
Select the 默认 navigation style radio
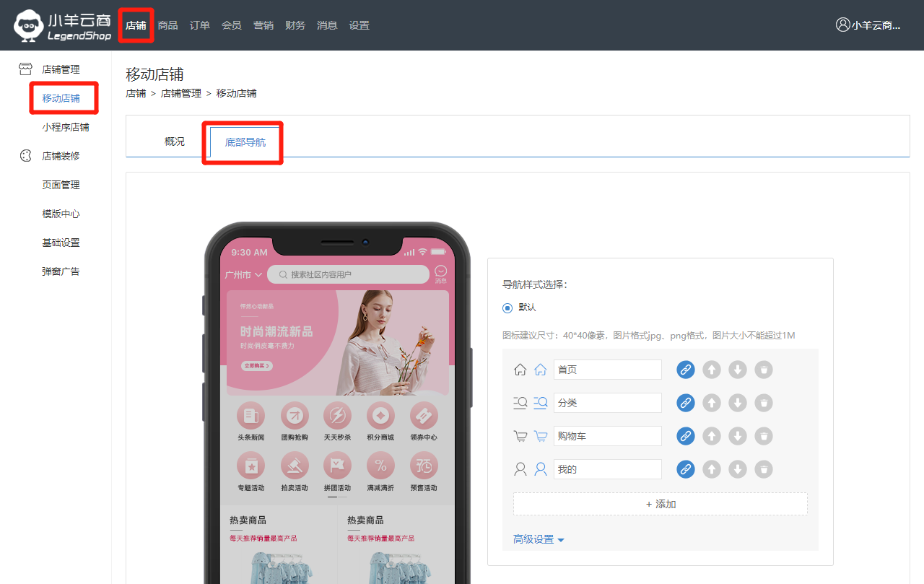click(507, 308)
